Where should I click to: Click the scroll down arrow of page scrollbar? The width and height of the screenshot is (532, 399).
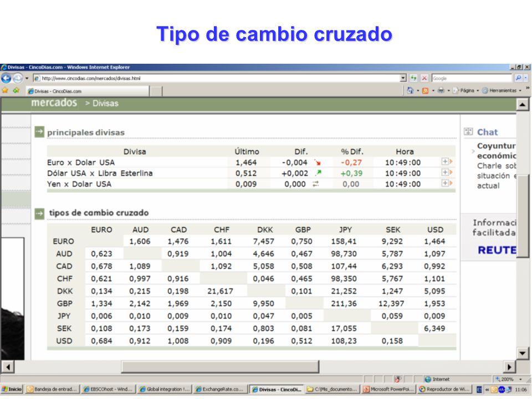coord(523,353)
